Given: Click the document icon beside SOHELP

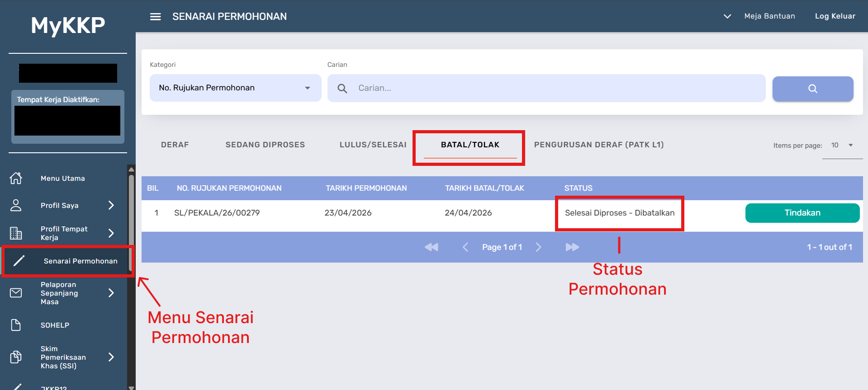Looking at the screenshot, I should pyautogui.click(x=16, y=325).
